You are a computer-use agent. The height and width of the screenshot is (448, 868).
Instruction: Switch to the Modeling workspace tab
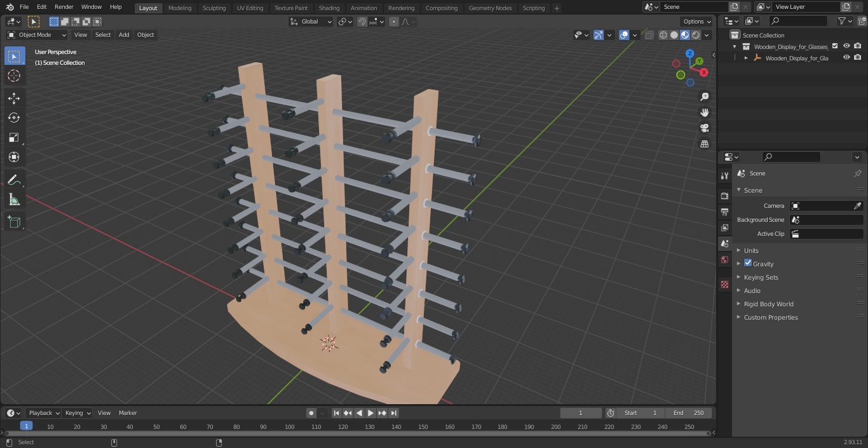click(180, 8)
